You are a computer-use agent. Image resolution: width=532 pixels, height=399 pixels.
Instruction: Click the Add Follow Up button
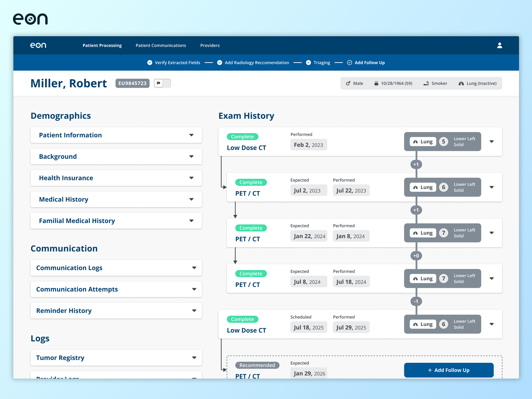click(449, 370)
